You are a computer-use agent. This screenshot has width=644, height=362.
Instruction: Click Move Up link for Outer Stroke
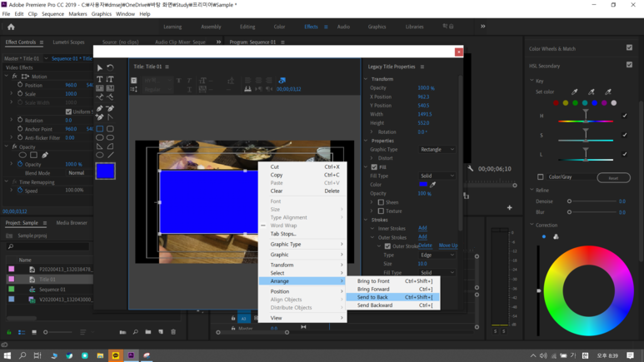pyautogui.click(x=448, y=245)
